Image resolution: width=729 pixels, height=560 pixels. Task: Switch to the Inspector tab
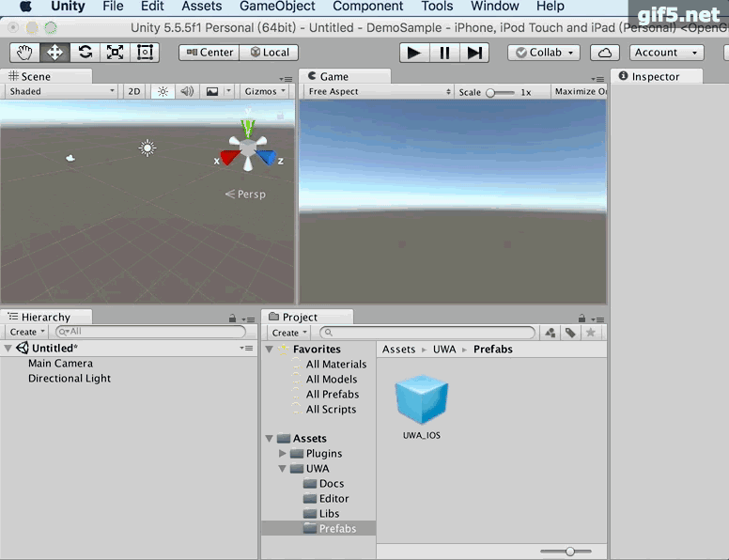655,76
